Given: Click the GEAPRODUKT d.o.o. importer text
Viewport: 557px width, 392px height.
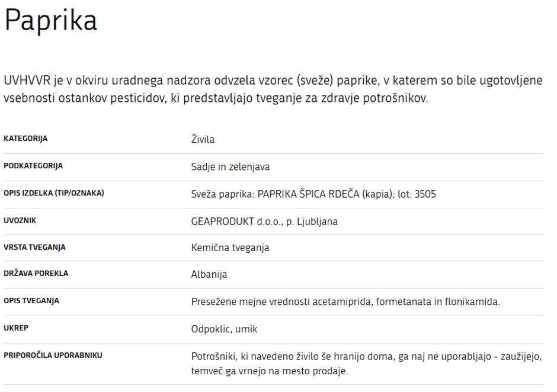Looking at the screenshot, I should (x=264, y=221).
